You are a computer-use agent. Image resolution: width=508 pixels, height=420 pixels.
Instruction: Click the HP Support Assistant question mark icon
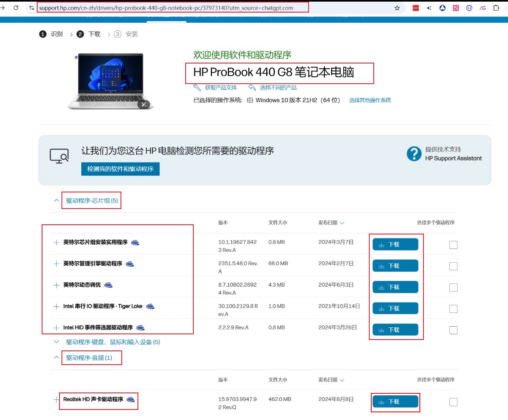[x=414, y=154]
